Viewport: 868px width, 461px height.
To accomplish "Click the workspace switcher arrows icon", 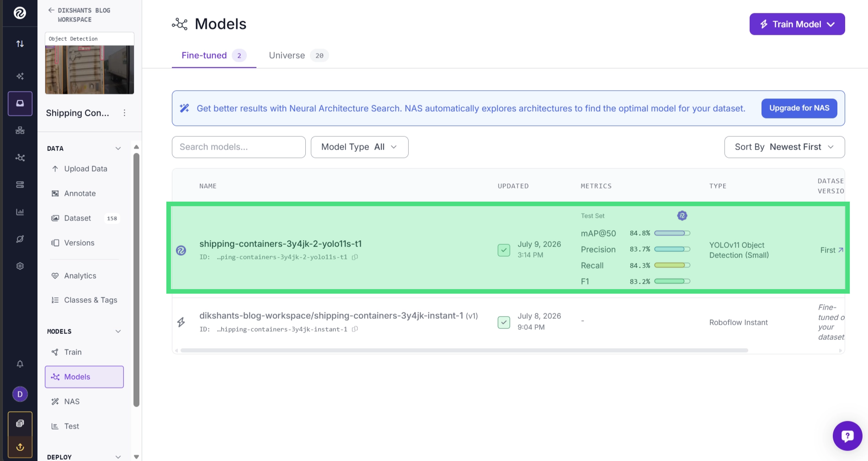I will pyautogui.click(x=20, y=44).
